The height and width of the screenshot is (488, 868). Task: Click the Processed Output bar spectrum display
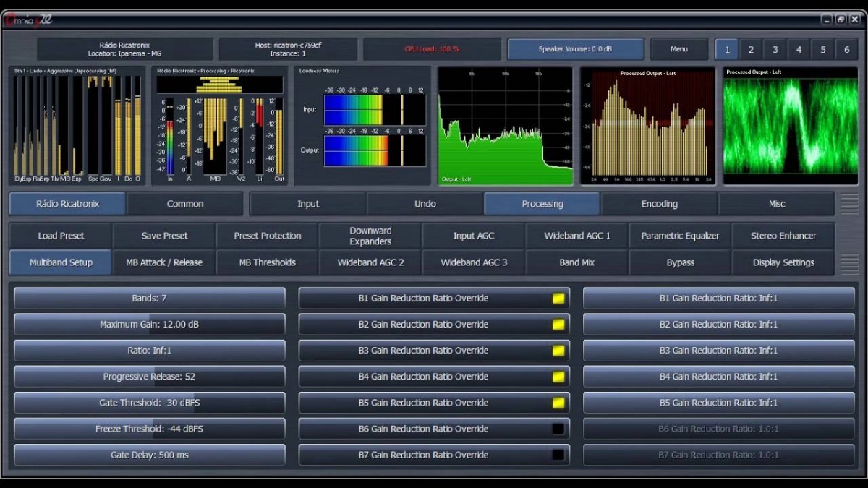(648, 126)
